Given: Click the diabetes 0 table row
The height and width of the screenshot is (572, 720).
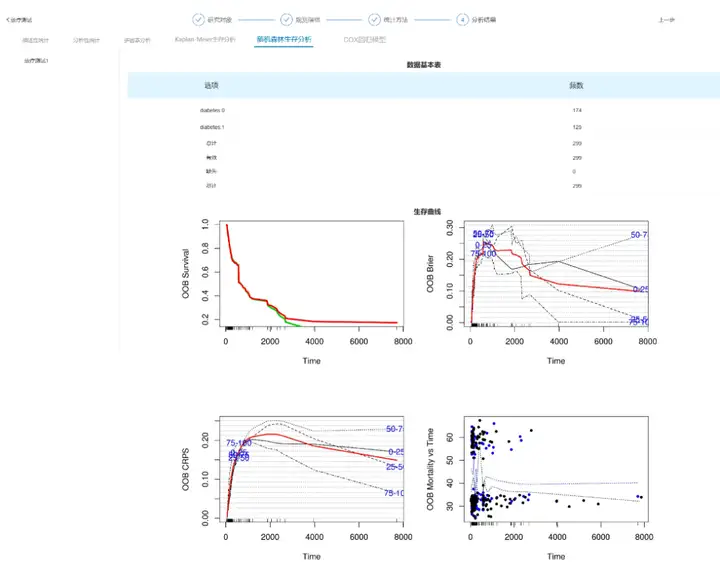Looking at the screenshot, I should [x=424, y=110].
